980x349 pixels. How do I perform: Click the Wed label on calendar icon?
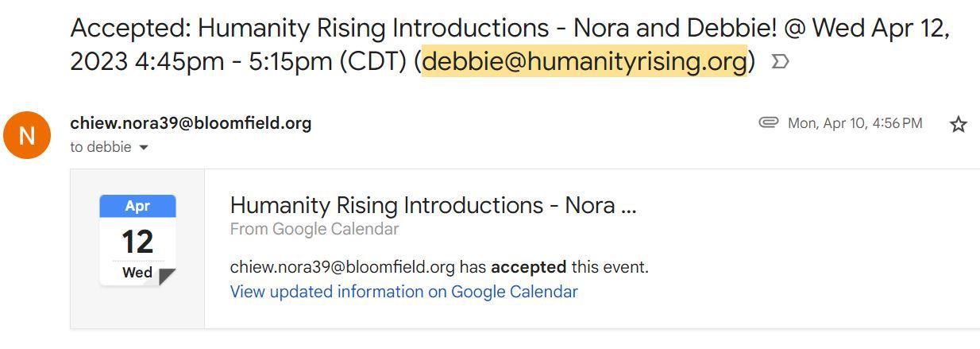click(x=137, y=273)
